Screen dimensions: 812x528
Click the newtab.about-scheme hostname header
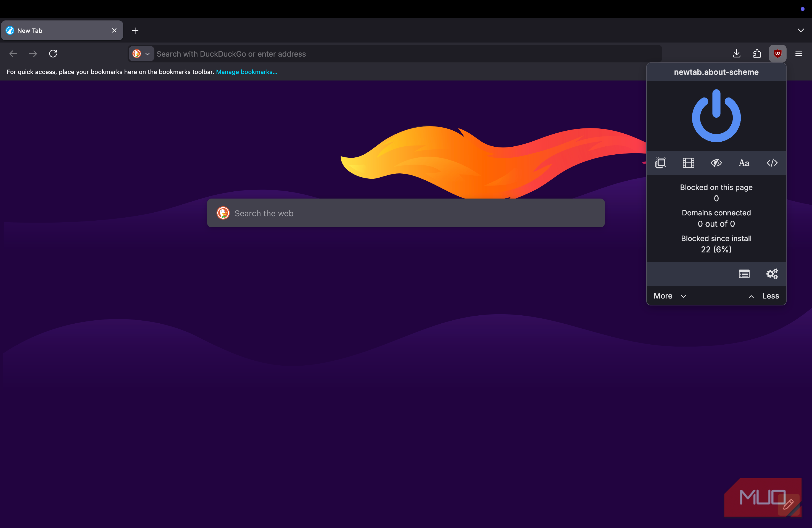[x=716, y=72]
